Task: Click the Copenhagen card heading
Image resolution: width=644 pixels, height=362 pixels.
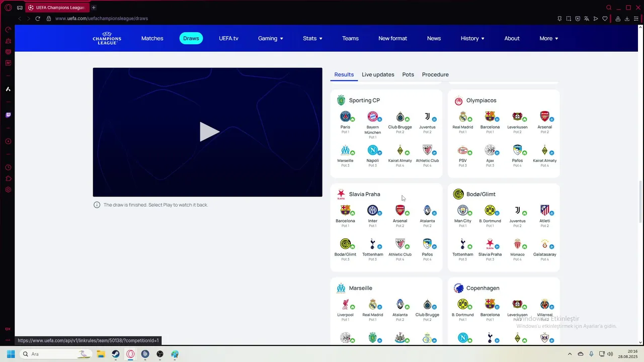Action: 482,288
